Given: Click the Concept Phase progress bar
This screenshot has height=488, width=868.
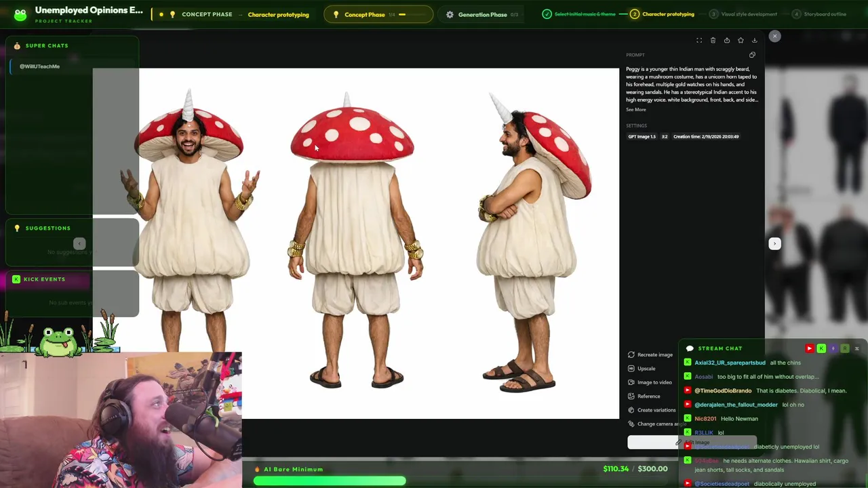Looking at the screenshot, I should [x=412, y=14].
